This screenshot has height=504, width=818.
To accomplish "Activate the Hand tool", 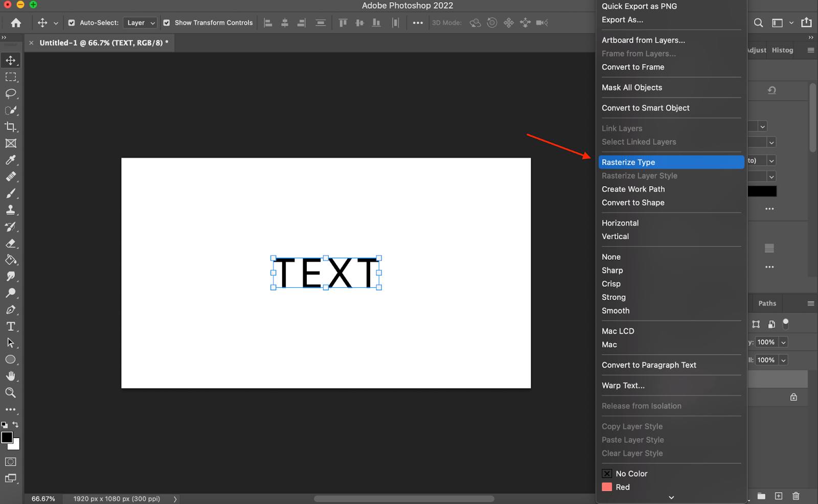I will (11, 376).
